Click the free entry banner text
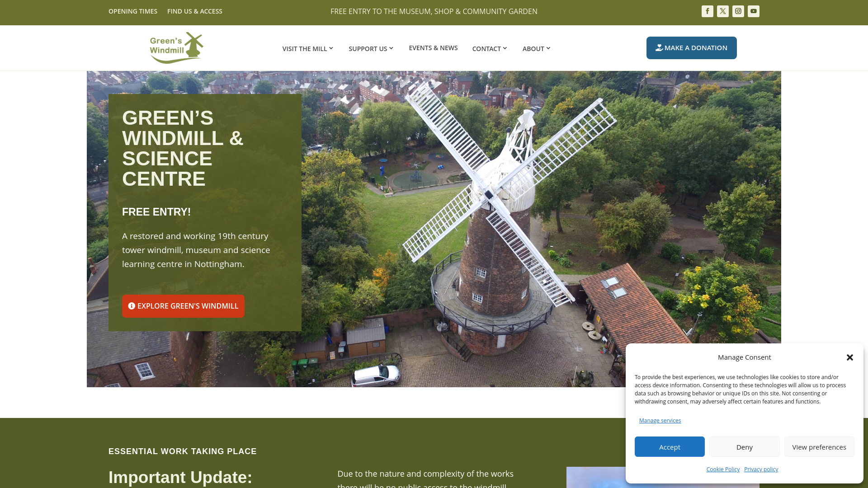868x488 pixels. coord(434,11)
